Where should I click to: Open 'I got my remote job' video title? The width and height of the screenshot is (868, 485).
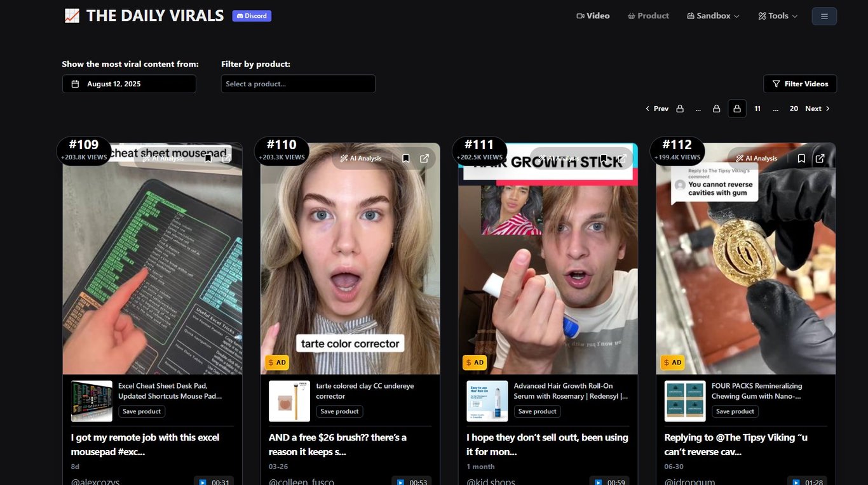[x=146, y=444]
